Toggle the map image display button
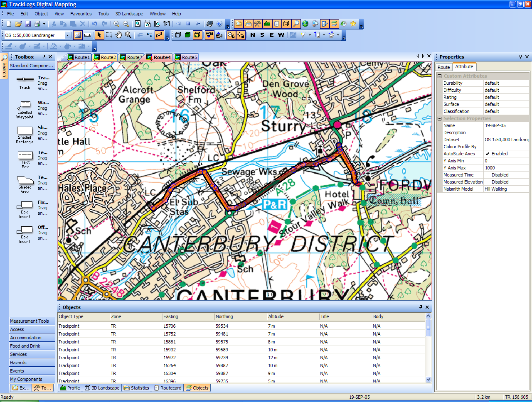Screen dimensions: 532x402 point(78,35)
